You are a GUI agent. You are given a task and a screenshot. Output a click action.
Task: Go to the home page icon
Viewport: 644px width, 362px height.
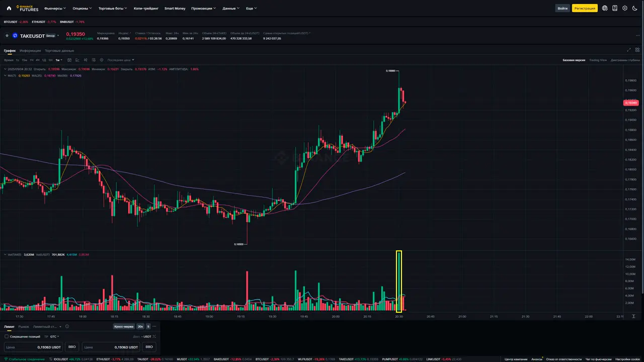click(x=9, y=8)
